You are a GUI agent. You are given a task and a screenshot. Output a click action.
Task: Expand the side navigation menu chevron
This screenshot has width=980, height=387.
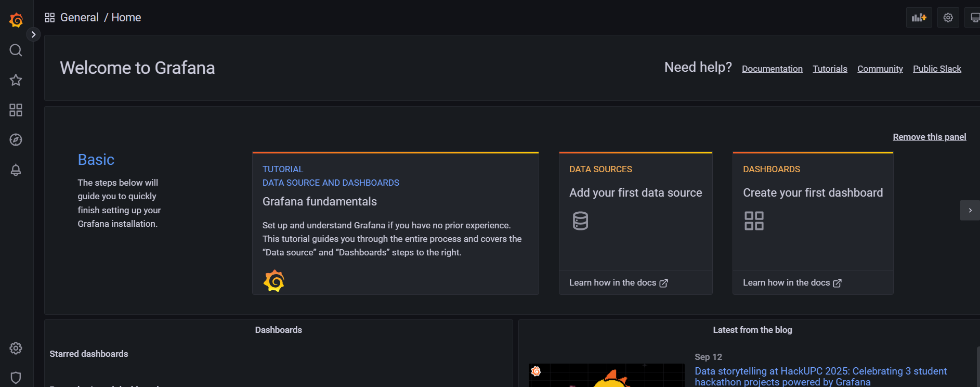[33, 34]
